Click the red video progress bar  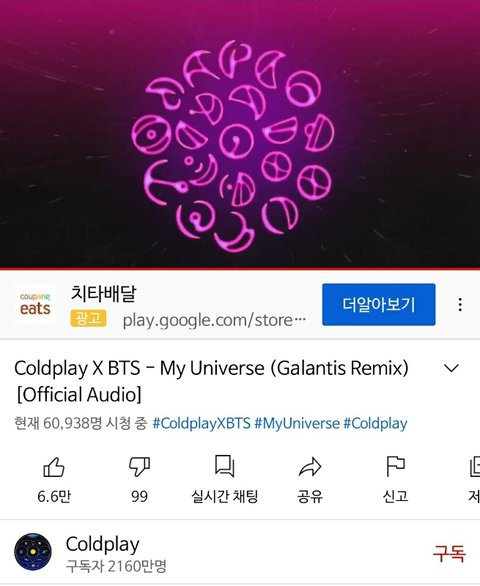point(240,268)
